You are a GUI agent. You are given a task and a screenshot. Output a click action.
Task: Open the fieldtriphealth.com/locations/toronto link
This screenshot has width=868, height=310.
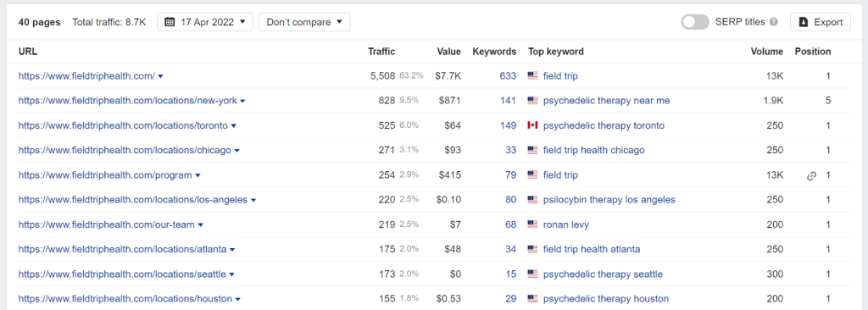coord(123,125)
